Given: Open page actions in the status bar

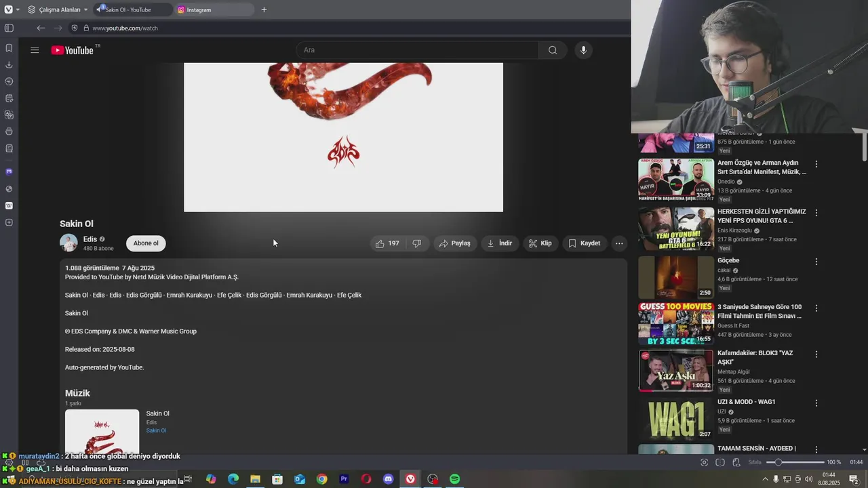Looking at the screenshot, I should pos(735,462).
